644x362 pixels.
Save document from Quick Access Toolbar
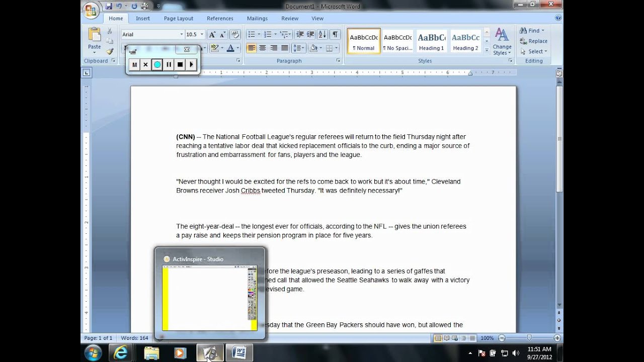pyautogui.click(x=109, y=6)
